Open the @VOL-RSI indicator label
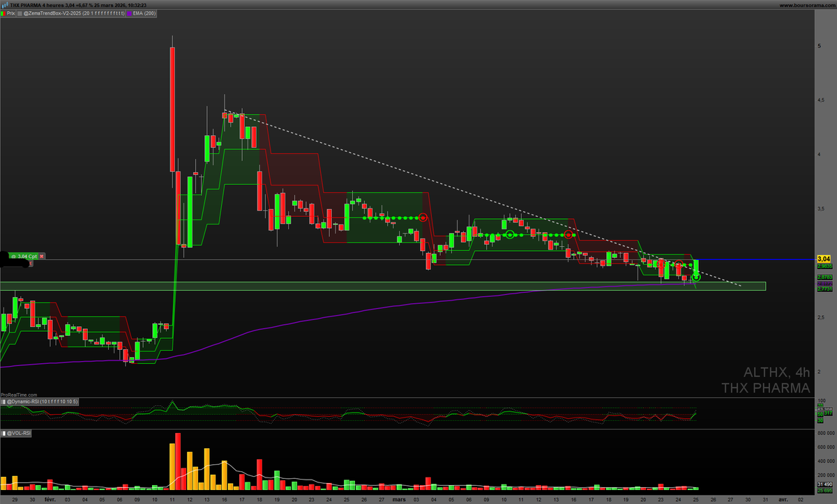 coord(16,433)
